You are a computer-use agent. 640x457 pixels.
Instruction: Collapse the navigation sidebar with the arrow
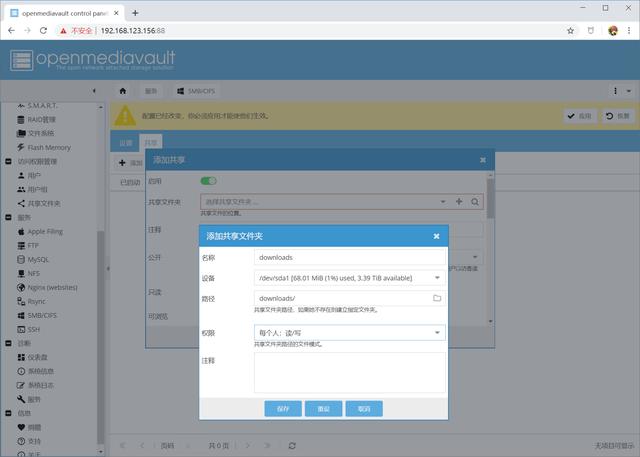point(94,91)
